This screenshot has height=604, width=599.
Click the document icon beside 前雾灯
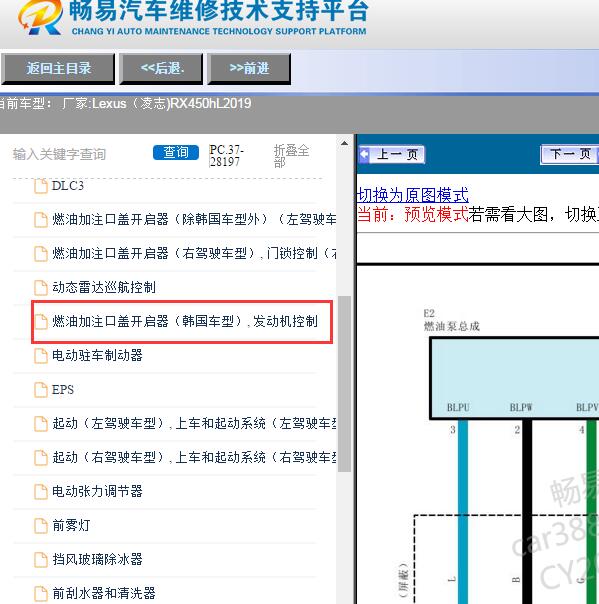pyautogui.click(x=41, y=525)
